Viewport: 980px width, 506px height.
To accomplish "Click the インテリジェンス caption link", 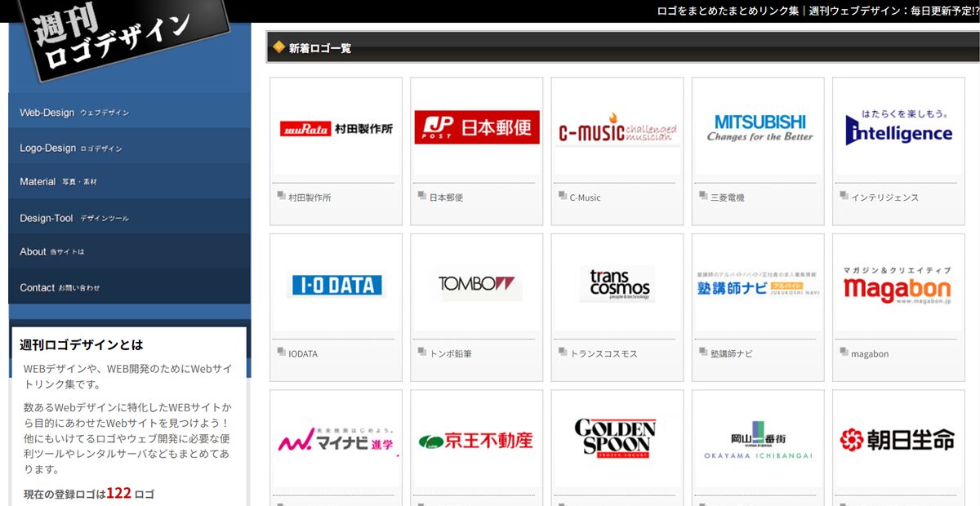I will pos(884,198).
